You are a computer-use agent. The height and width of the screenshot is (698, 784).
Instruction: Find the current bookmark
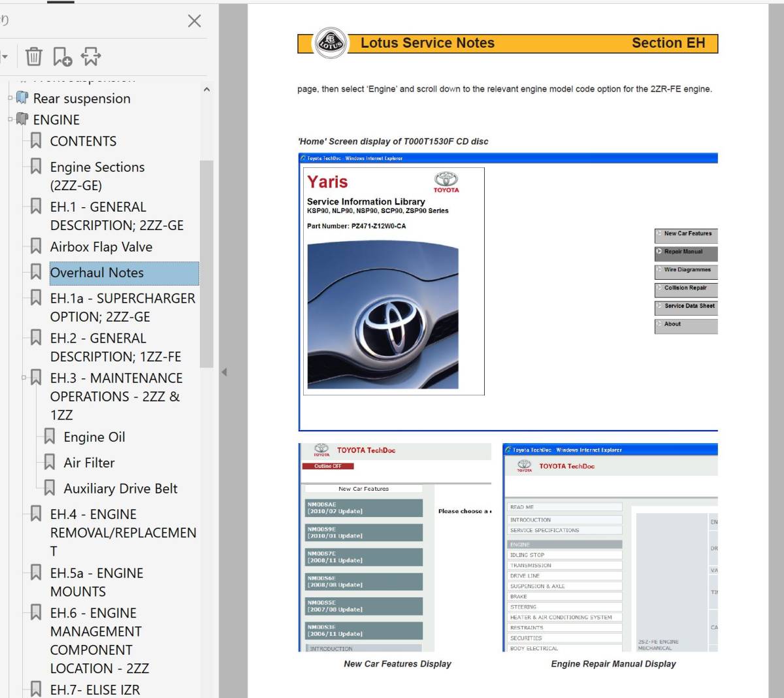pyautogui.click(x=91, y=57)
